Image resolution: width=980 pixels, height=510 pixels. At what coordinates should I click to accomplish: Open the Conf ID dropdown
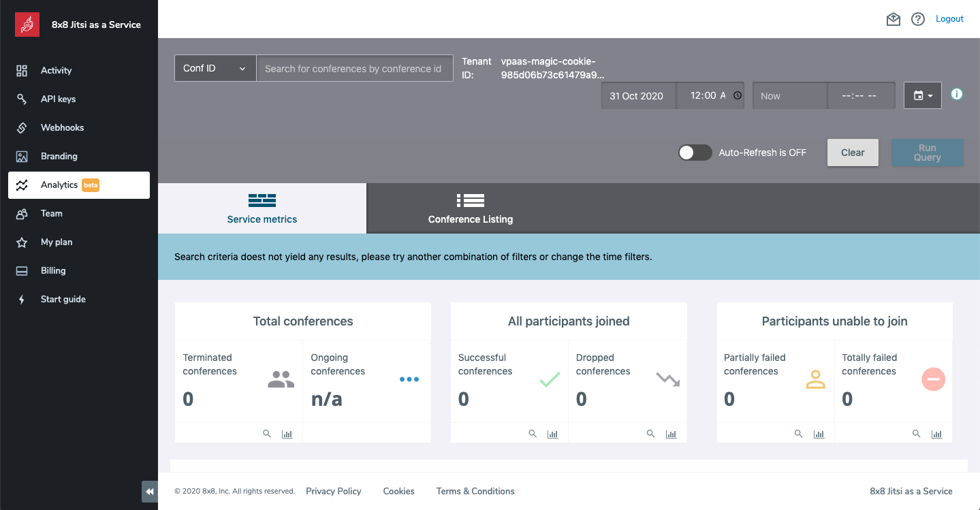click(215, 68)
